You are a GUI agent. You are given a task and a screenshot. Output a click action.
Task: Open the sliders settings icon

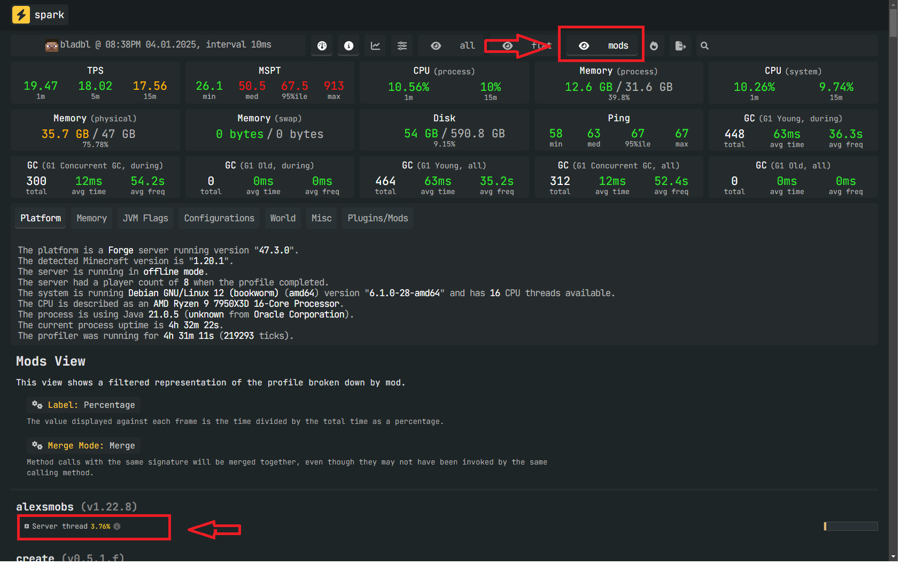(x=402, y=46)
